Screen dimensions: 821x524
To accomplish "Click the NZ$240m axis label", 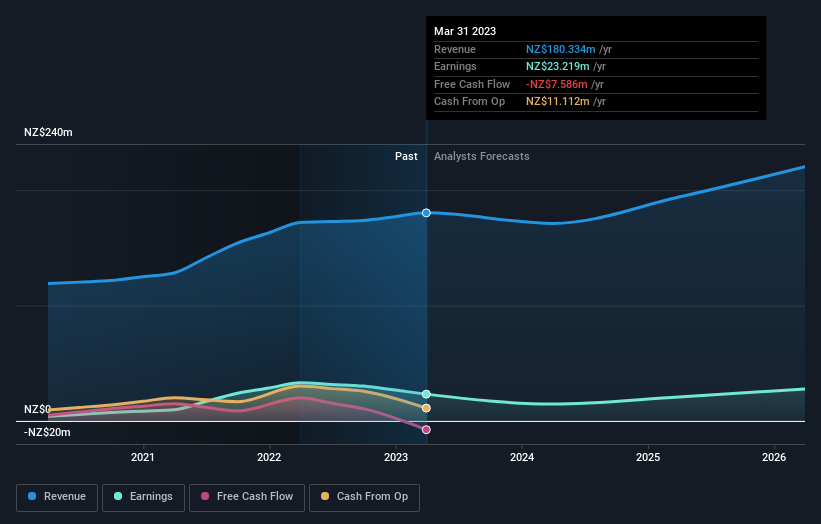I will click(x=48, y=132).
